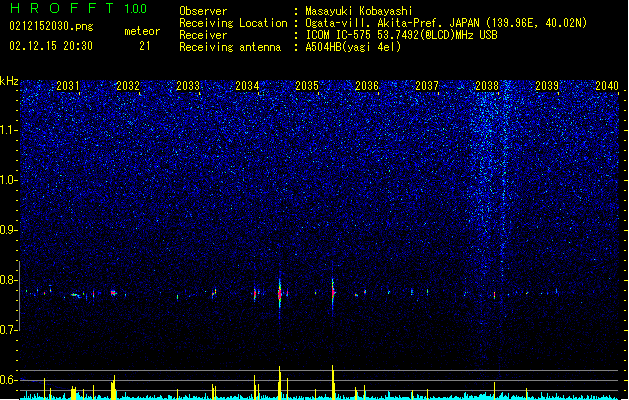The width and height of the screenshot is (629, 400).
Task: Click the date stamp 02.12.15 20:30
Action: [x=51, y=46]
